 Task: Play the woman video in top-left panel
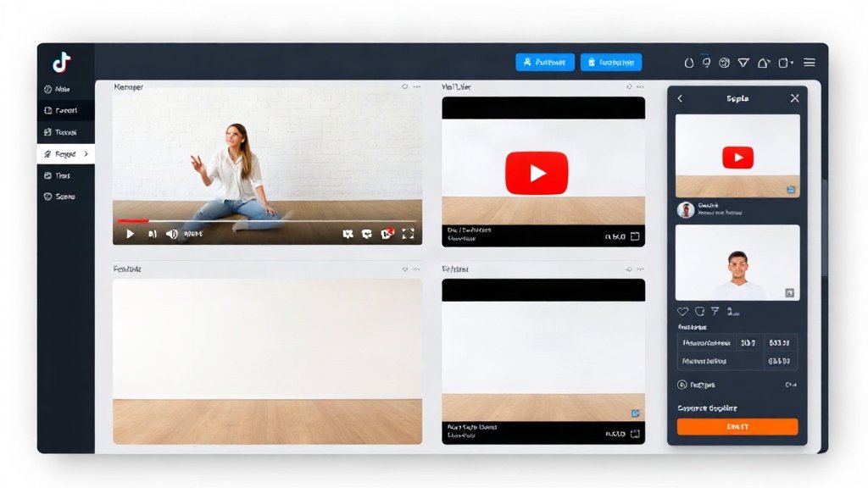pyautogui.click(x=130, y=234)
